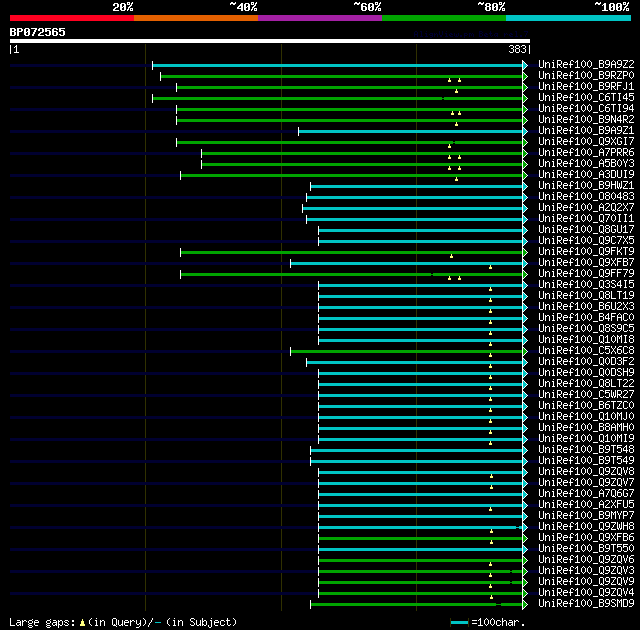Select UniRef100_C5X6C8 label

pyautogui.click(x=586, y=351)
